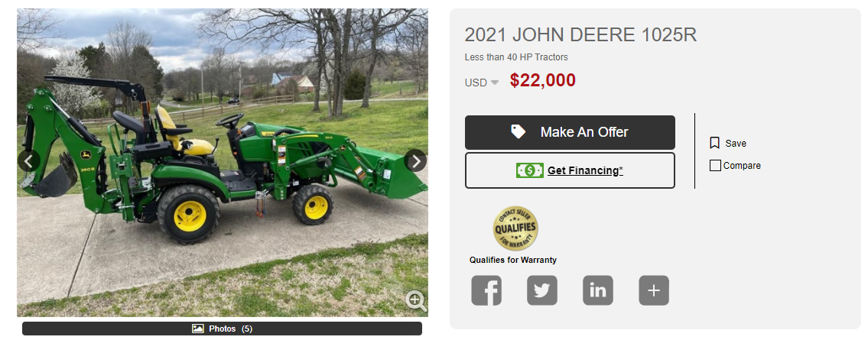Check the Compare checkbox
The height and width of the screenshot is (340, 868).
click(715, 165)
